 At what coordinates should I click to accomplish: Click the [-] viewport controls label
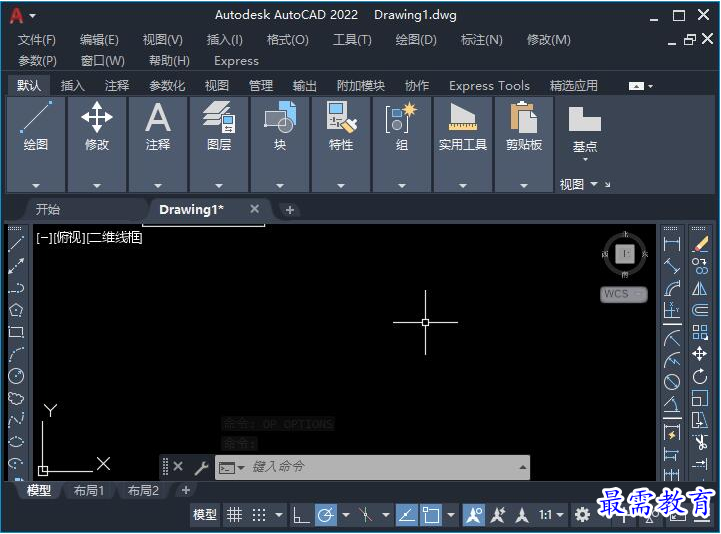pos(44,238)
